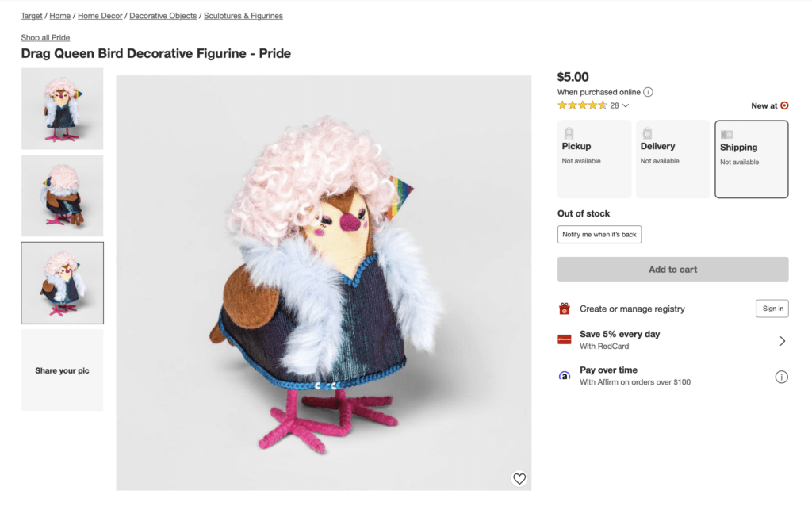Select the Shipping fulfillment option
The width and height of the screenshot is (812, 506).
751,159
